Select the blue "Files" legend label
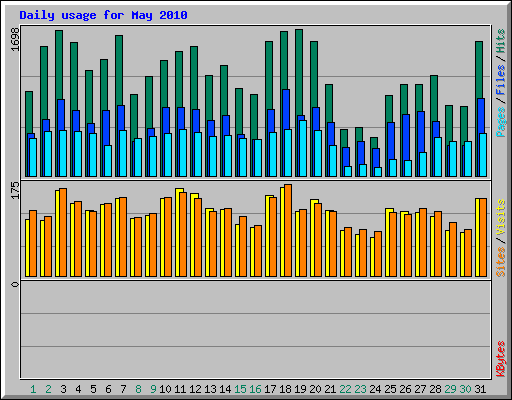This screenshot has width=512, height=400. [501, 80]
